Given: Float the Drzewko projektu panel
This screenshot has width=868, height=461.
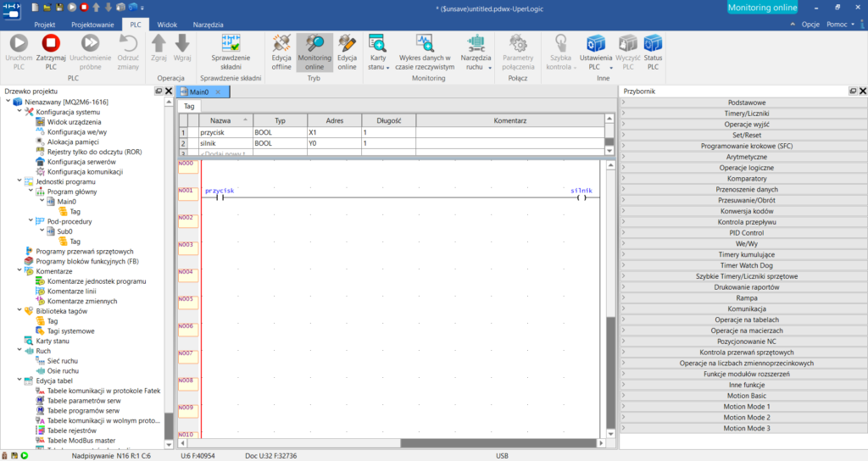Looking at the screenshot, I should pyautogui.click(x=159, y=92).
